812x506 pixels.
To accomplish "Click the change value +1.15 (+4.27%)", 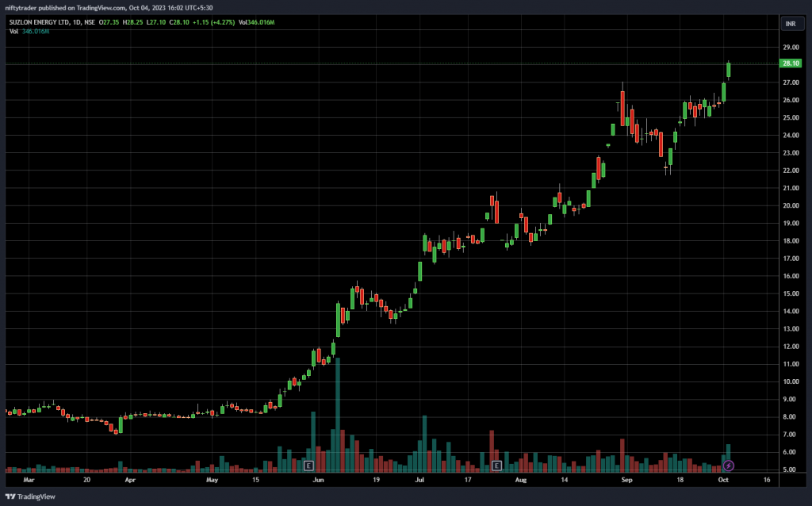I will [214, 22].
